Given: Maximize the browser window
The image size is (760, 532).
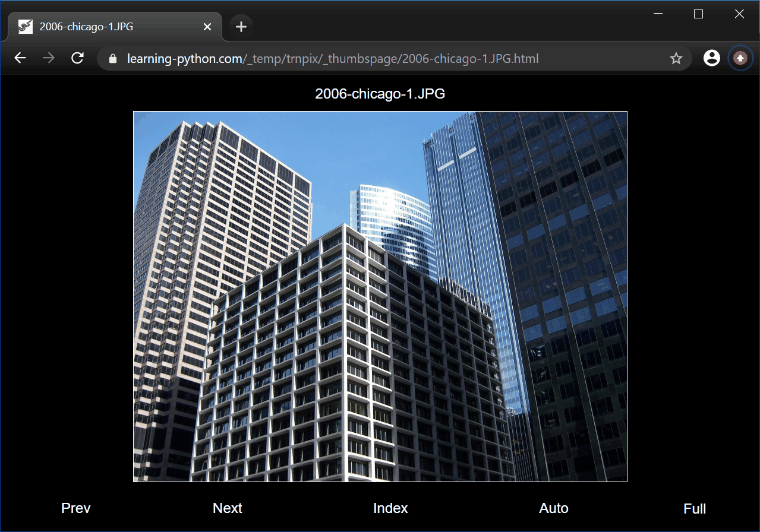Looking at the screenshot, I should pos(698,14).
